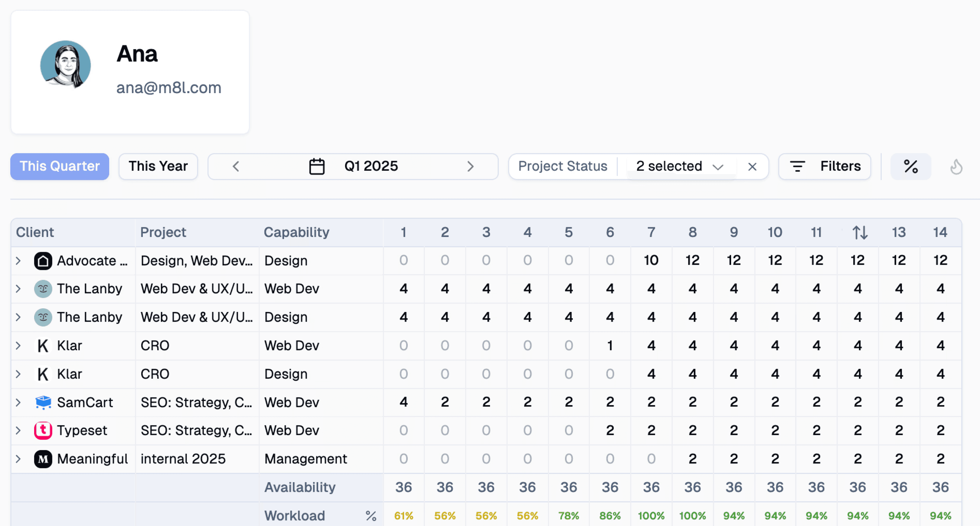Toggle the percent display mode button

pyautogui.click(x=910, y=167)
